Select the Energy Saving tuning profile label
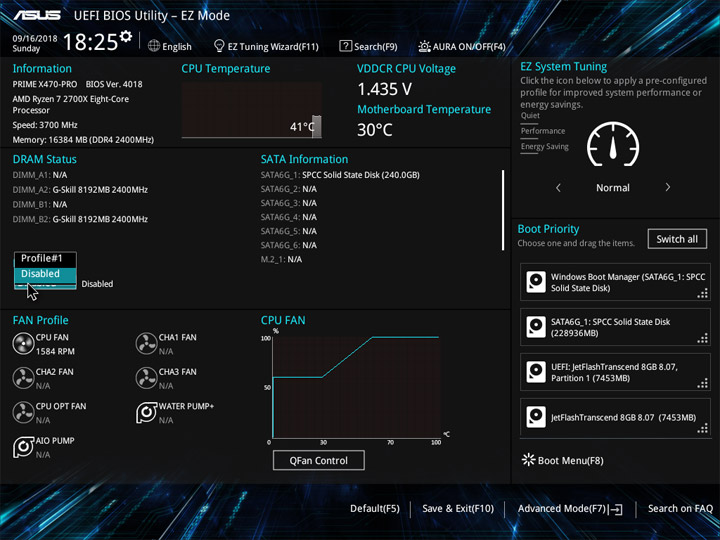This screenshot has height=540, width=720. [545, 147]
